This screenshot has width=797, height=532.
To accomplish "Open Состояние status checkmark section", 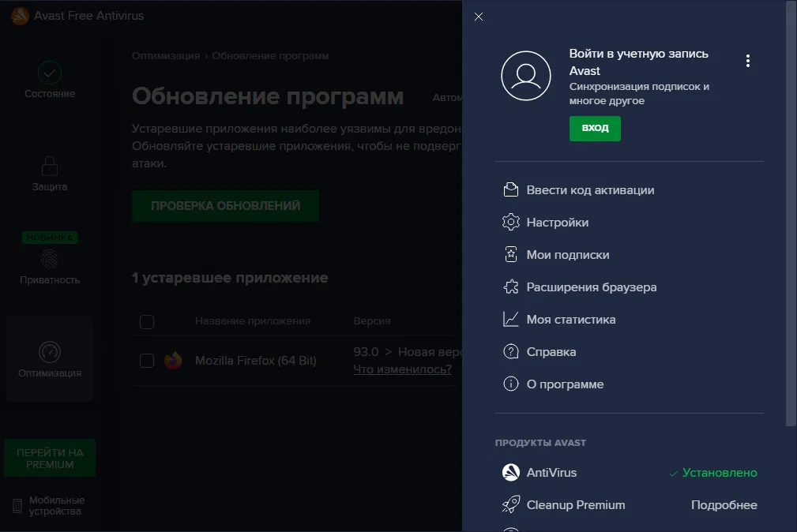I will point(49,80).
